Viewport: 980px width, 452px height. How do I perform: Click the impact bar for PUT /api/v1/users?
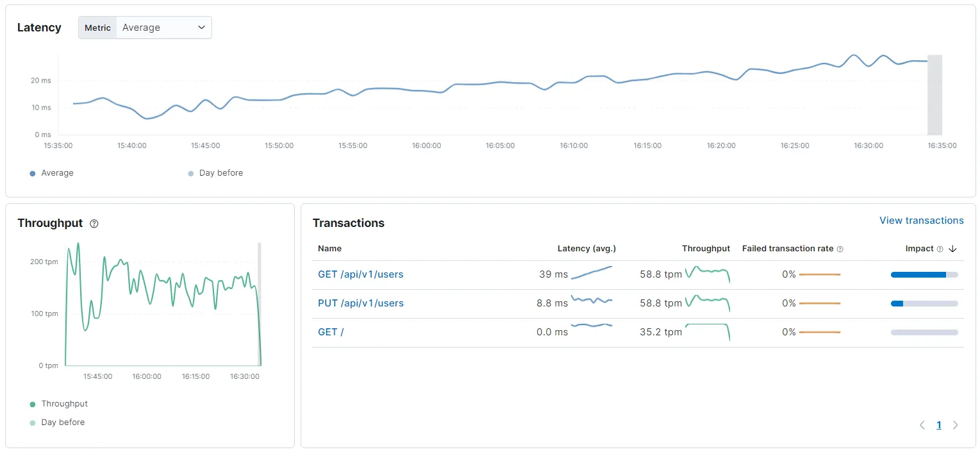(x=924, y=303)
